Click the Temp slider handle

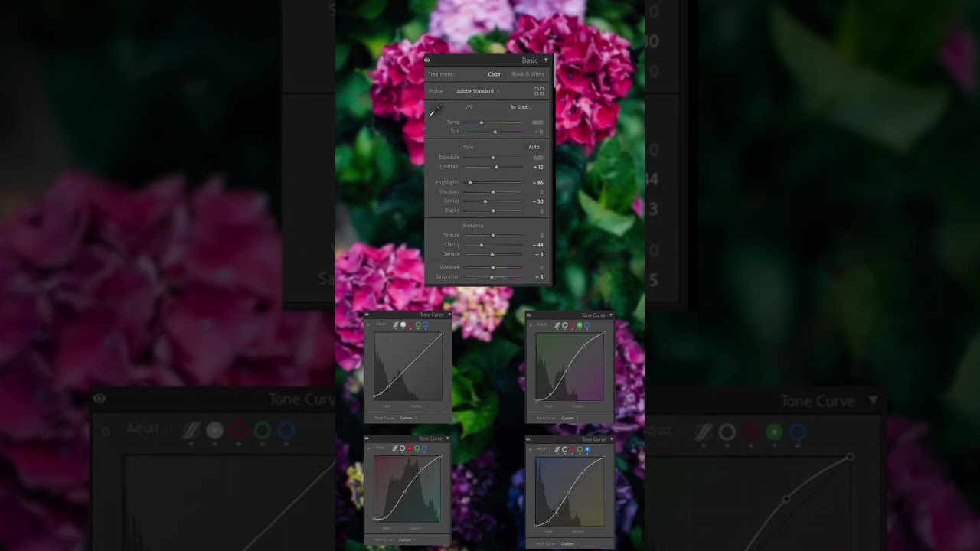tap(482, 122)
